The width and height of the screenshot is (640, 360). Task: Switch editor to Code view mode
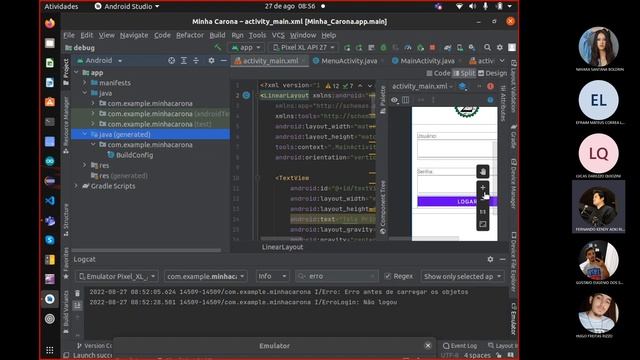point(438,73)
